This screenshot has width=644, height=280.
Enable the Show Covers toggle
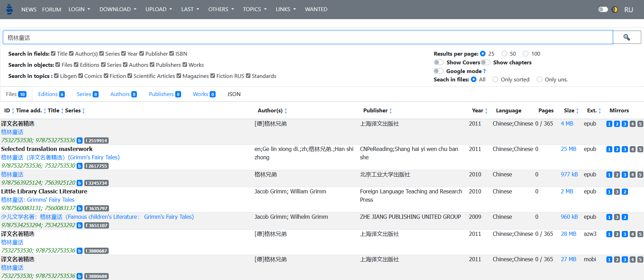(x=439, y=62)
